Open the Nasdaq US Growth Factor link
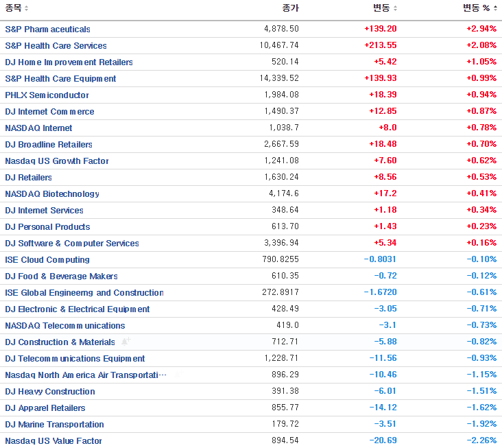This screenshot has height=448, width=502. [57, 161]
